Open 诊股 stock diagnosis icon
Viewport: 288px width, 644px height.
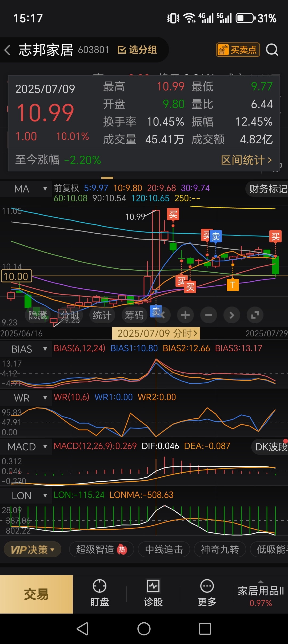click(153, 594)
